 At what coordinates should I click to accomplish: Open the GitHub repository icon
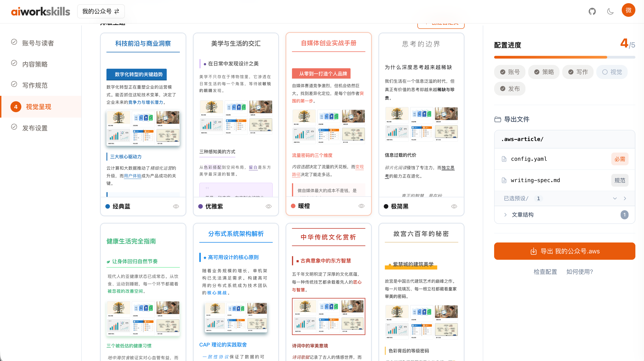pyautogui.click(x=592, y=11)
